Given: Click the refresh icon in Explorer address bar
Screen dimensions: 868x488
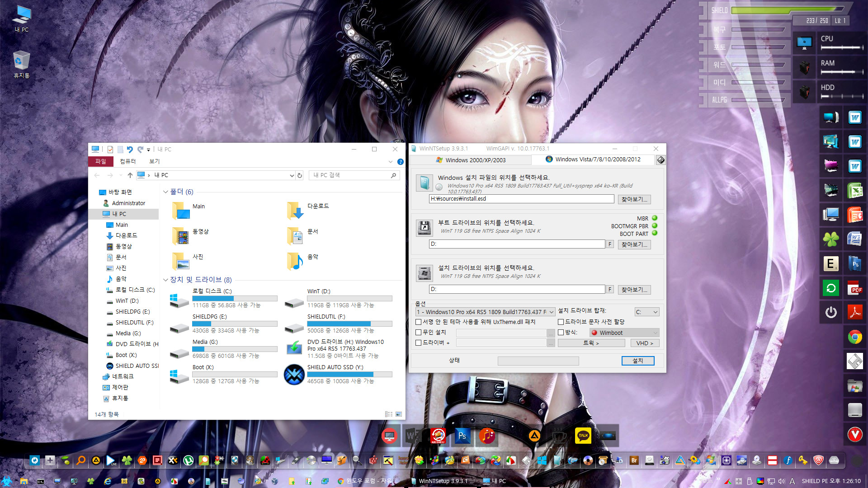Looking at the screenshot, I should click(300, 175).
